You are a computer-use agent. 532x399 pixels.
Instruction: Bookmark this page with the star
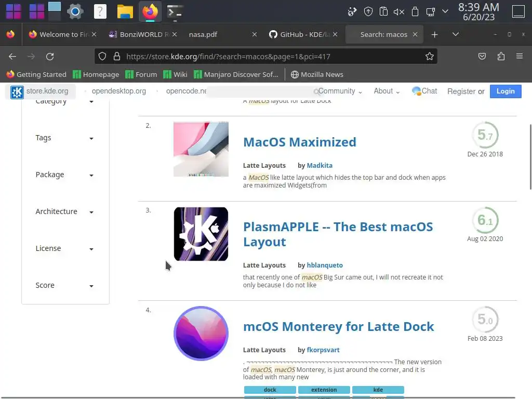429,56
